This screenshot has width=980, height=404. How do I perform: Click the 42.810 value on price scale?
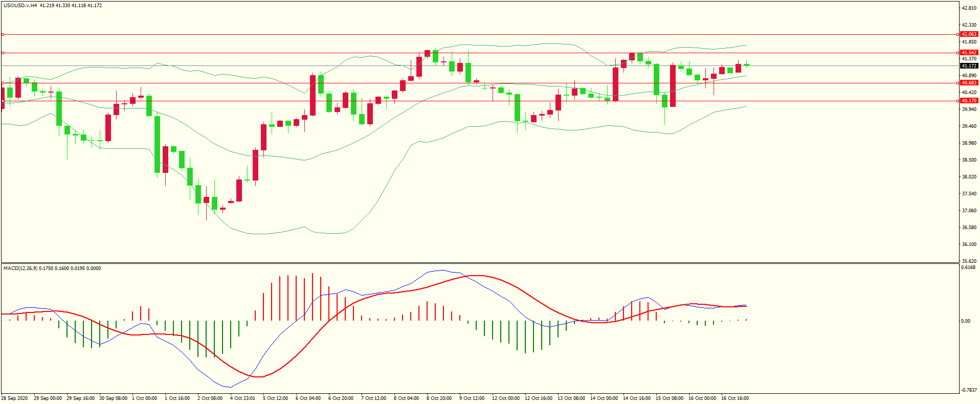click(969, 8)
